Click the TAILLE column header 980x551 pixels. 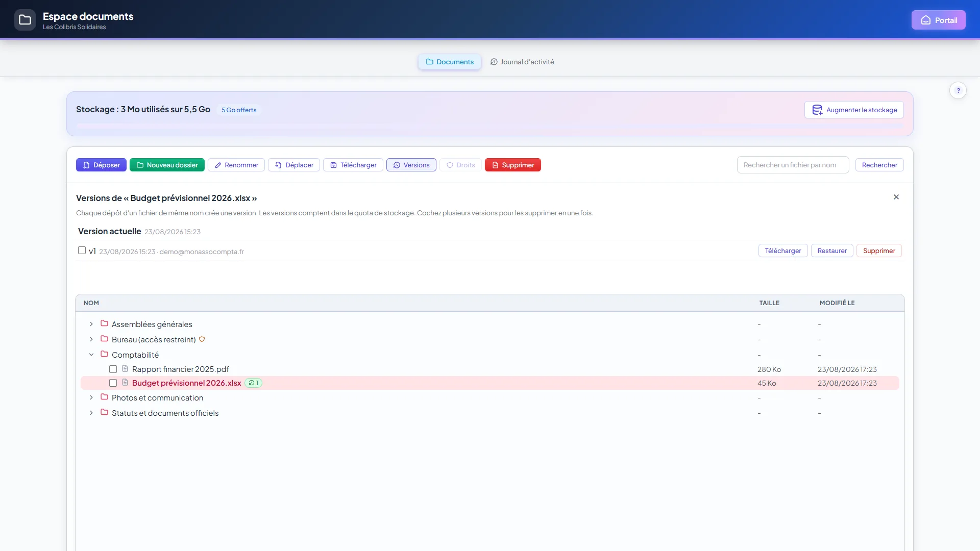[x=769, y=303]
